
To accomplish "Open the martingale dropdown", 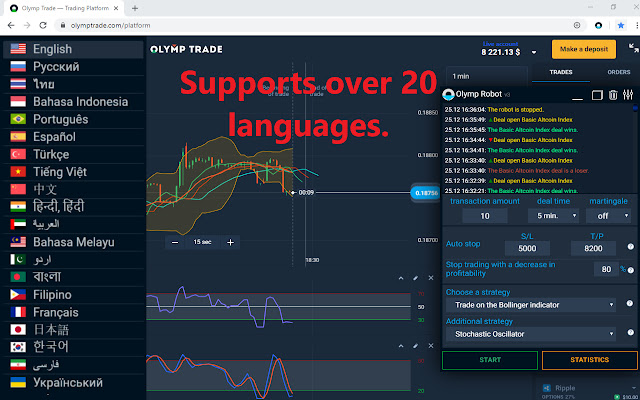I will click(610, 215).
